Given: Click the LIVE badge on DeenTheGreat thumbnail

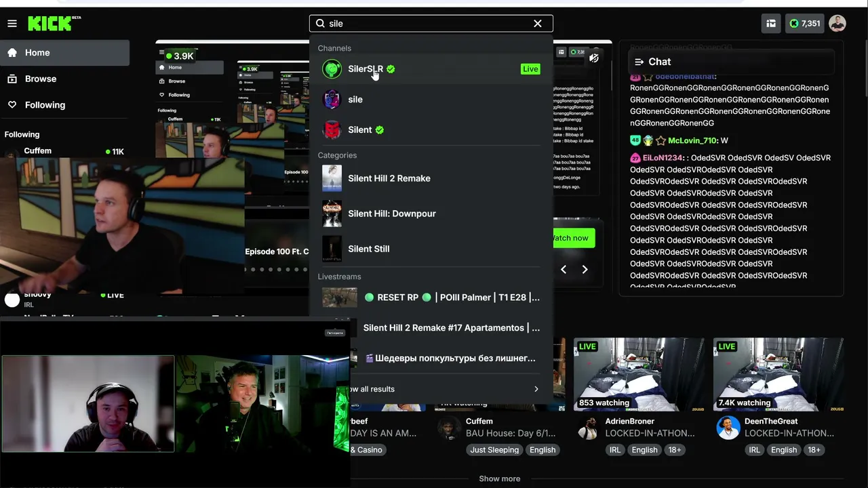Looking at the screenshot, I should pos(727,346).
